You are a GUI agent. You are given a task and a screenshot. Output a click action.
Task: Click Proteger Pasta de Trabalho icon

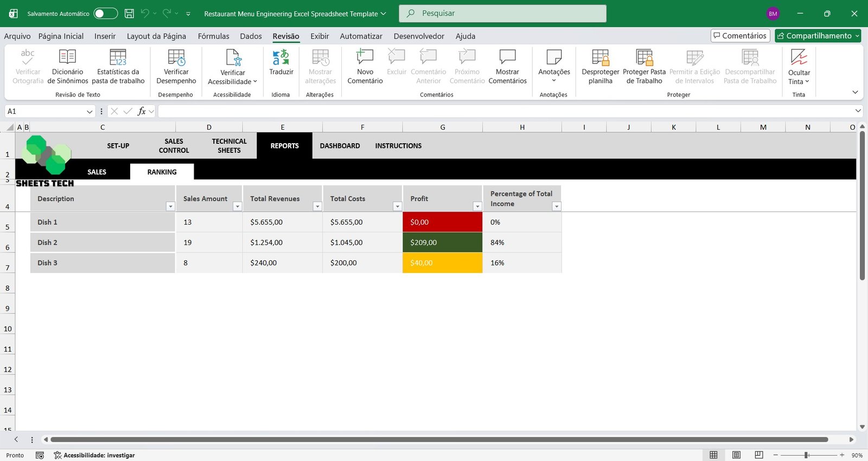[644, 57]
